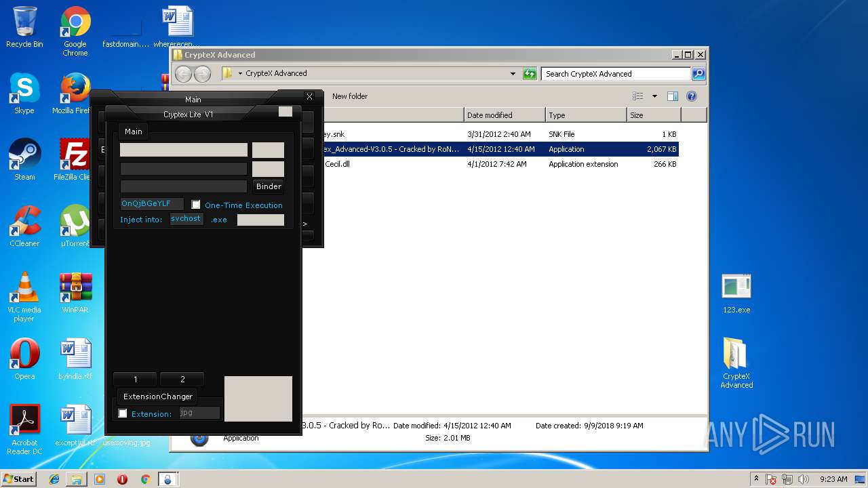868x488 pixels.
Task: Select the ExtensionChanger tab
Action: (158, 396)
